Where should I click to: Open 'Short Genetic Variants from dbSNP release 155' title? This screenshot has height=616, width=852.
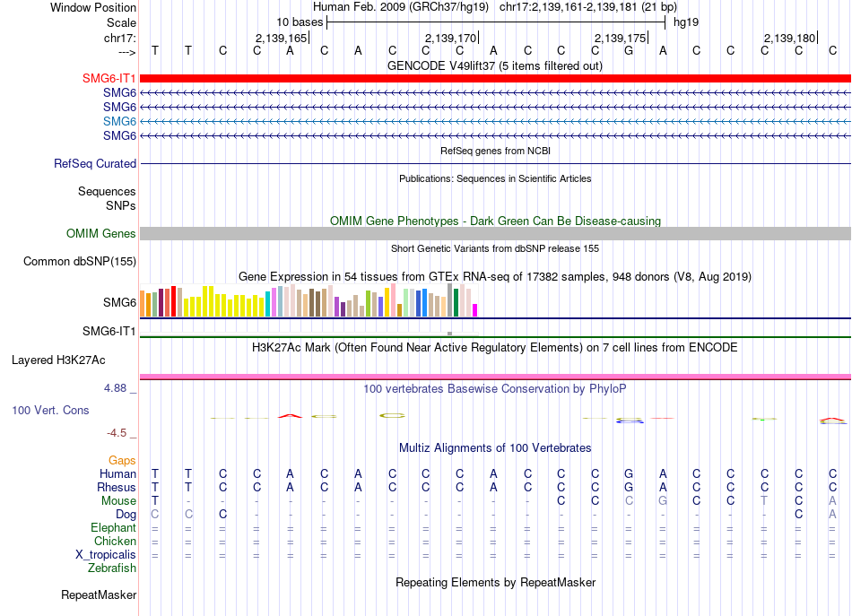pos(495,248)
